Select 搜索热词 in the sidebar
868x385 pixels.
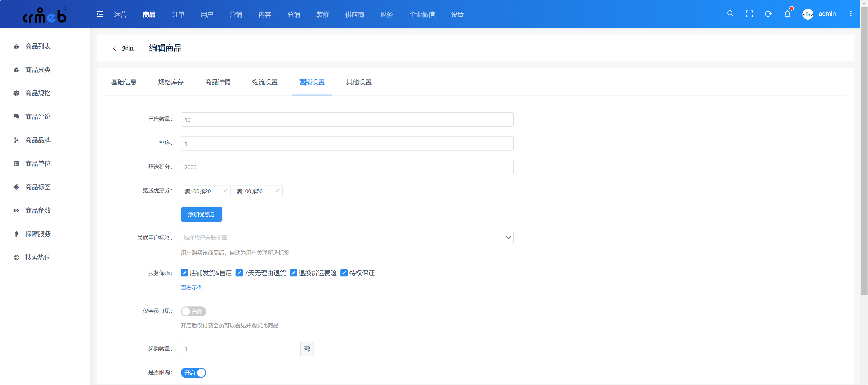point(37,257)
